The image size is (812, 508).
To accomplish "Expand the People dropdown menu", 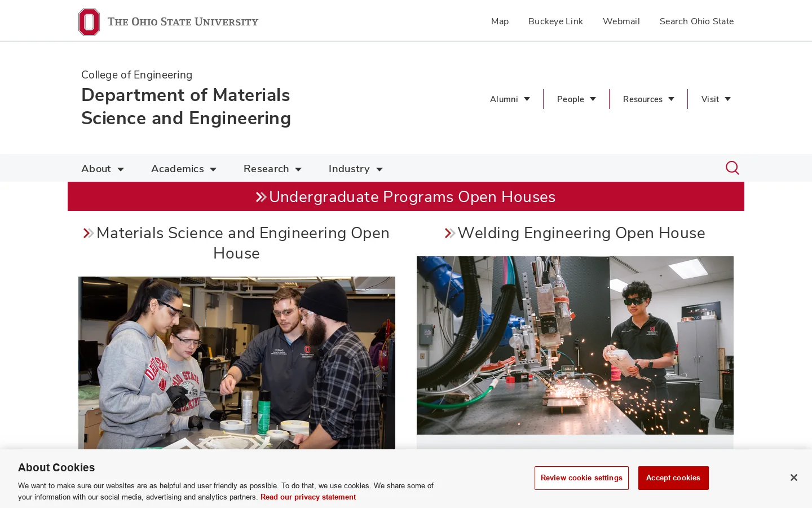I will (576, 99).
